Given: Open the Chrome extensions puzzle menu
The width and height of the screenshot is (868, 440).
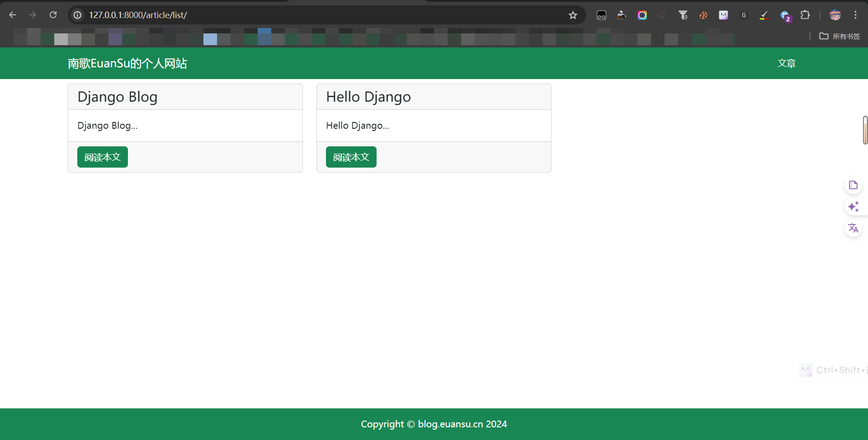Looking at the screenshot, I should pos(805,15).
